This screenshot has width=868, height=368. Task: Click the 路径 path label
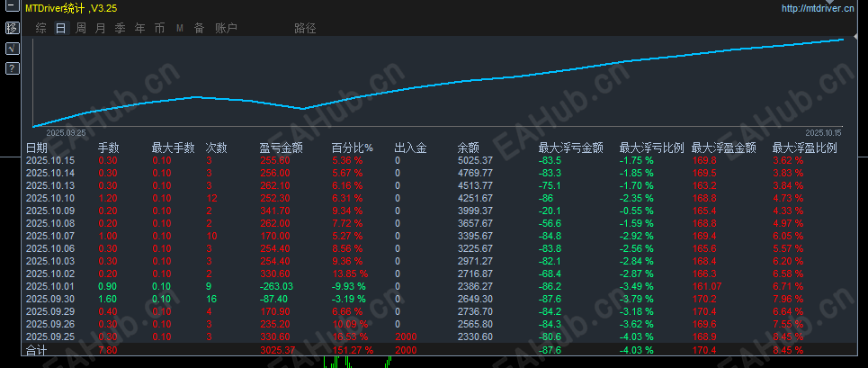pos(305,28)
